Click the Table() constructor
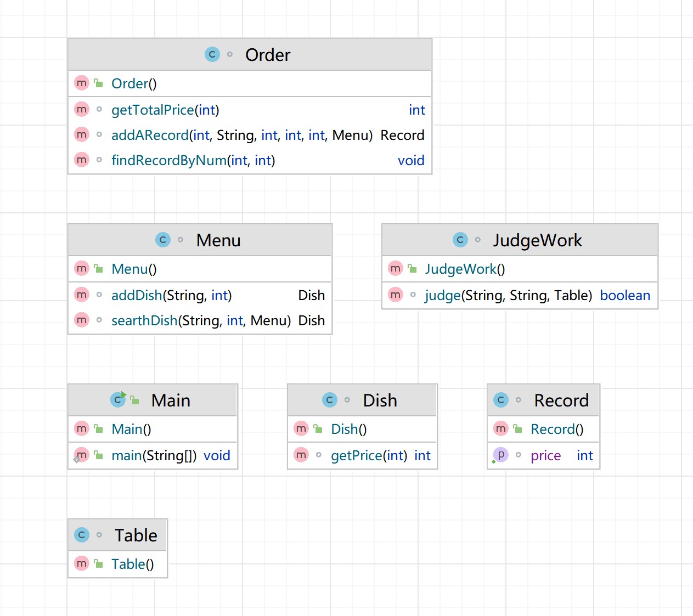Screen dimensions: 693x616 tap(132, 564)
